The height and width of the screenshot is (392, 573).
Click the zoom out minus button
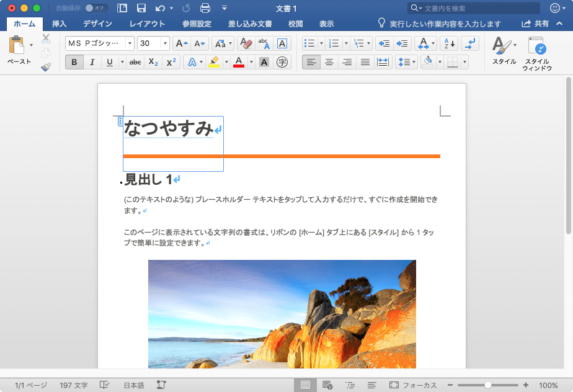tap(450, 385)
